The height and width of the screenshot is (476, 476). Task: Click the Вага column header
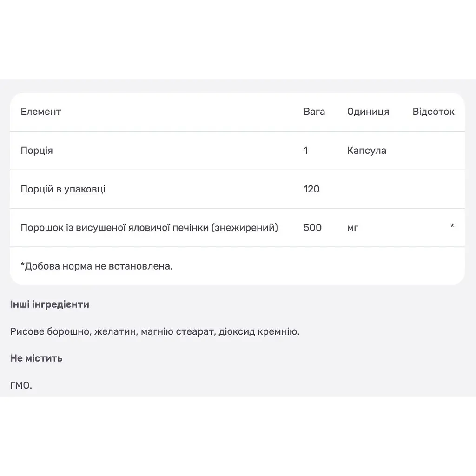pyautogui.click(x=314, y=112)
